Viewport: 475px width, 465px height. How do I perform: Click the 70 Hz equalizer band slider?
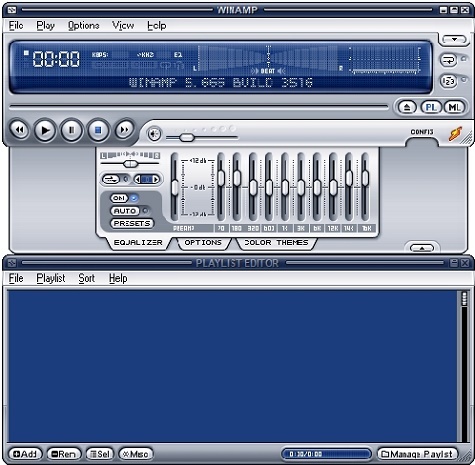click(x=221, y=187)
